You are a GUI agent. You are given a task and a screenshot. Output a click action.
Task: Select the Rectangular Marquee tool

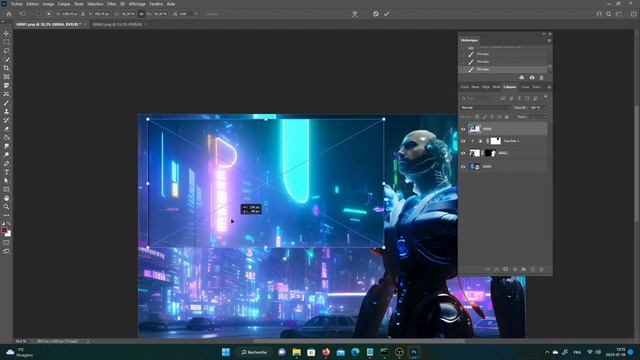pyautogui.click(x=6, y=42)
